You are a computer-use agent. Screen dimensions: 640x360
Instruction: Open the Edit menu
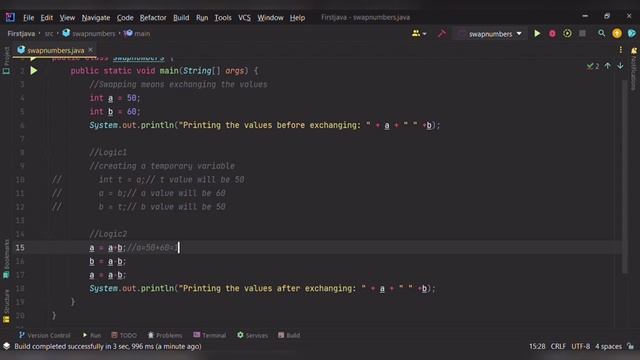[47, 18]
